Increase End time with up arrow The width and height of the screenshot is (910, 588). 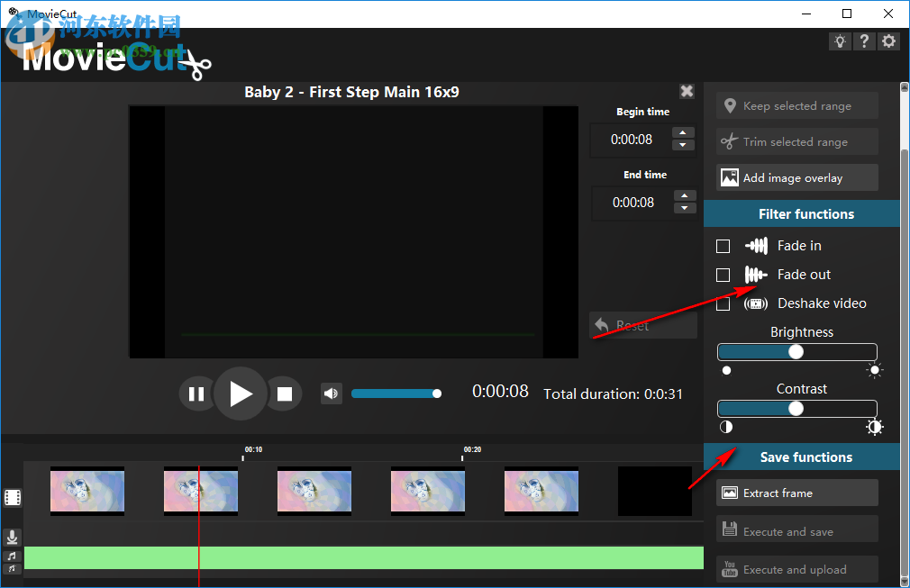click(685, 196)
